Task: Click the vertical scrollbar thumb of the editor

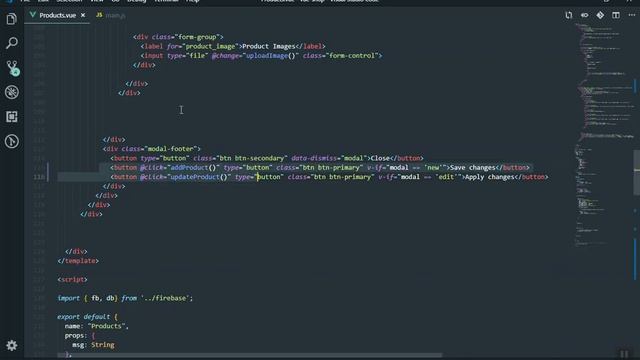Action: pyautogui.click(x=637, y=173)
